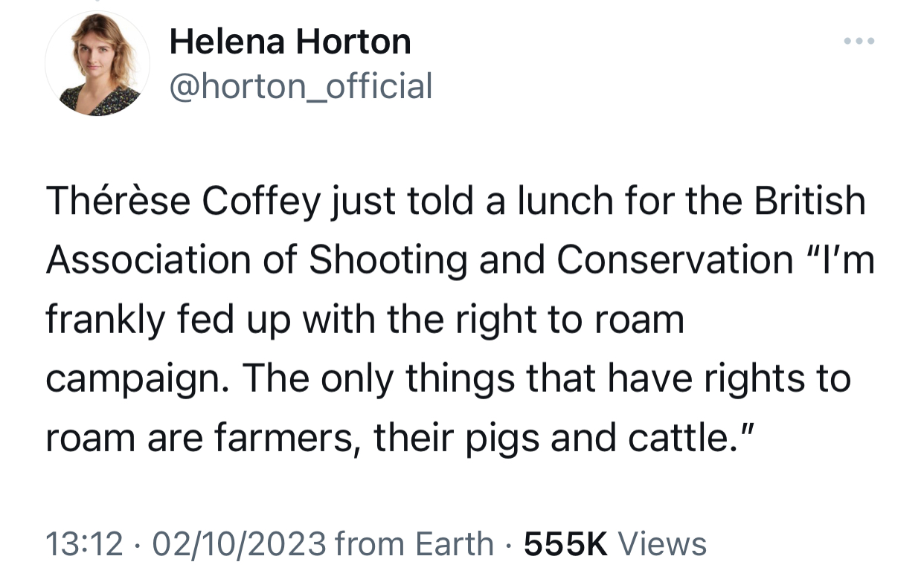Click the phrase "The only things"

[x=382, y=379]
